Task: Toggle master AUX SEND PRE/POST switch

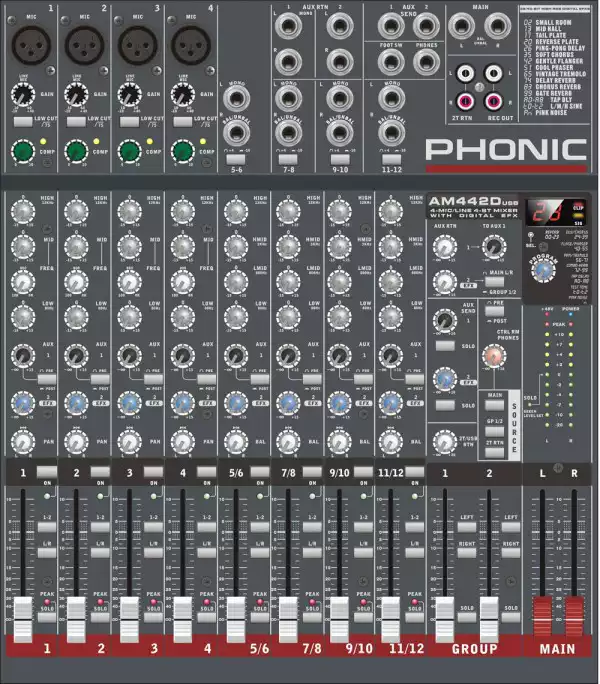Action: point(494,311)
